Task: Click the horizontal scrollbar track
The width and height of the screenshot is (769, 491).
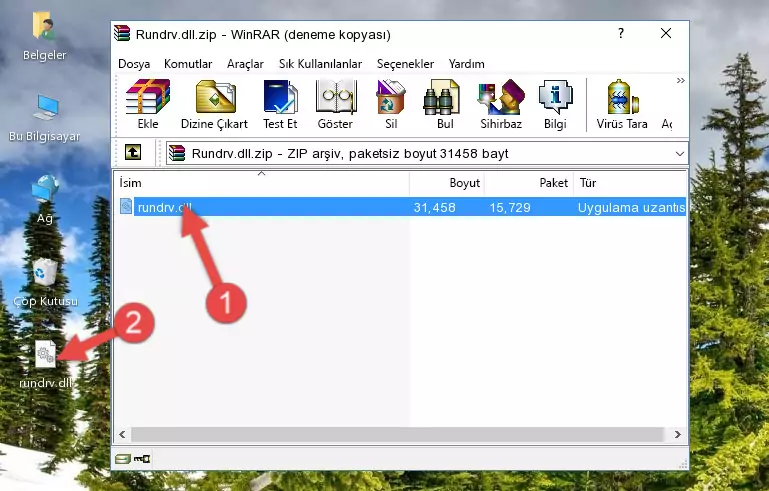Action: 397,434
